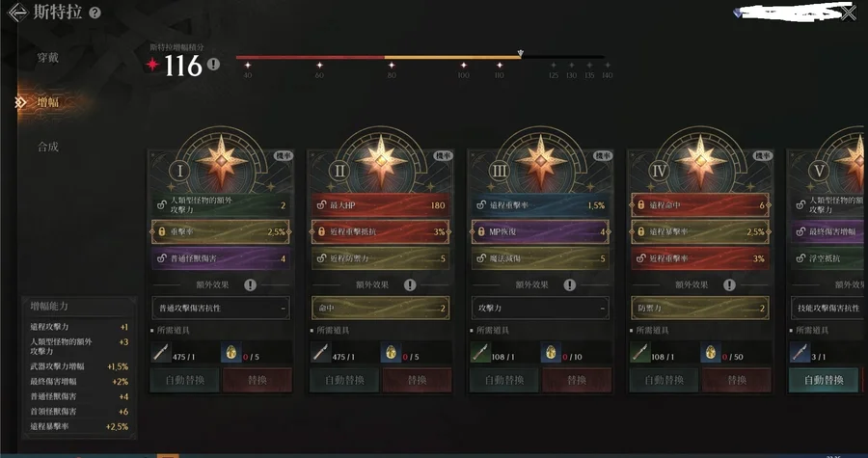Open the help question mark beside 斯特拉

point(95,13)
